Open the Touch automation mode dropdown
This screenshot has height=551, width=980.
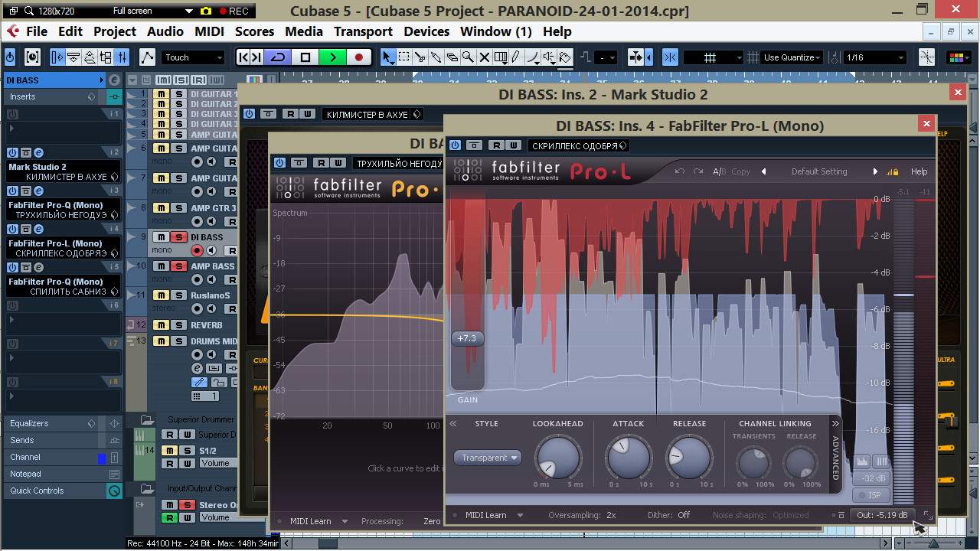tap(194, 57)
